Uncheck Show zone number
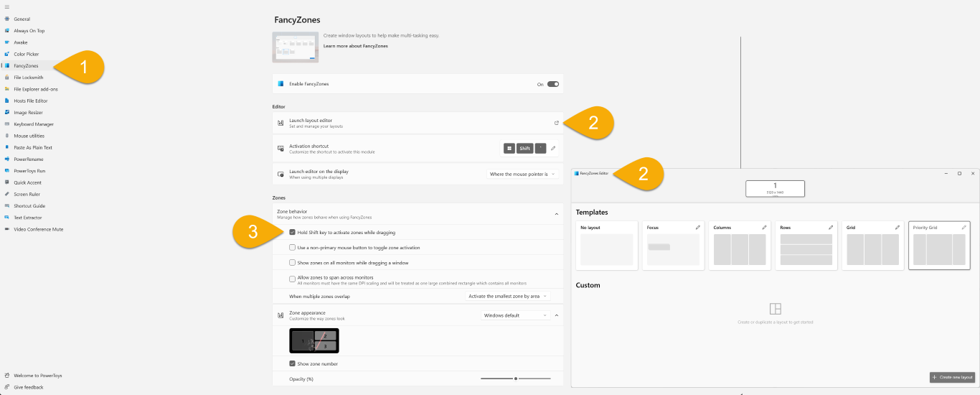The height and width of the screenshot is (395, 980). [x=292, y=363]
